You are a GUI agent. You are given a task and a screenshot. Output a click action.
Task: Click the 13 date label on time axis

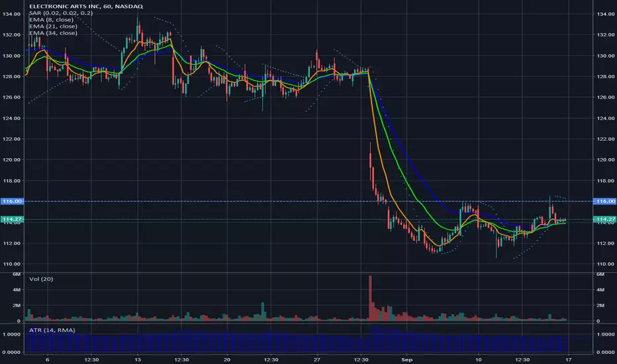[137, 359]
